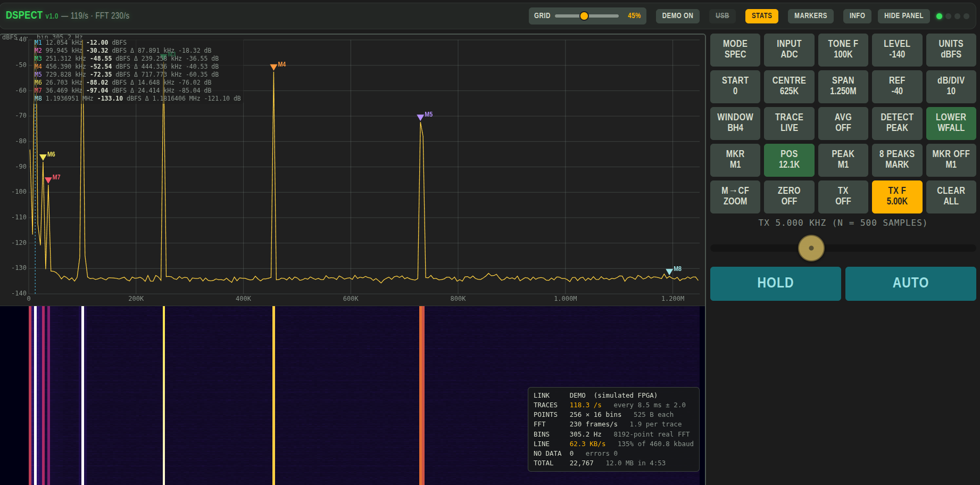
Task: Click the AUTO button
Action: (x=910, y=283)
